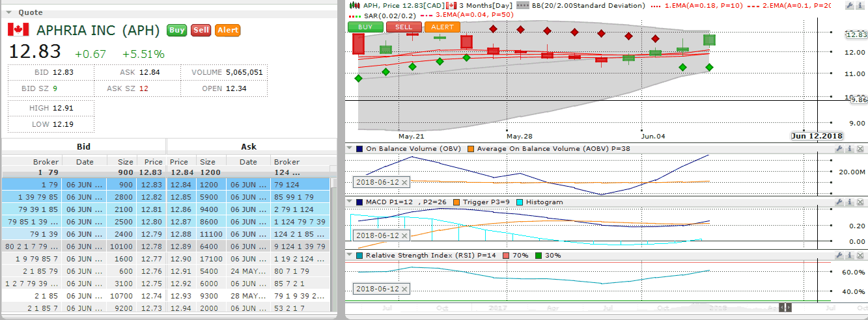Click the orange Average On Balance Volume swatch
Image resolution: width=868 pixels, height=320 pixels.
(471, 148)
